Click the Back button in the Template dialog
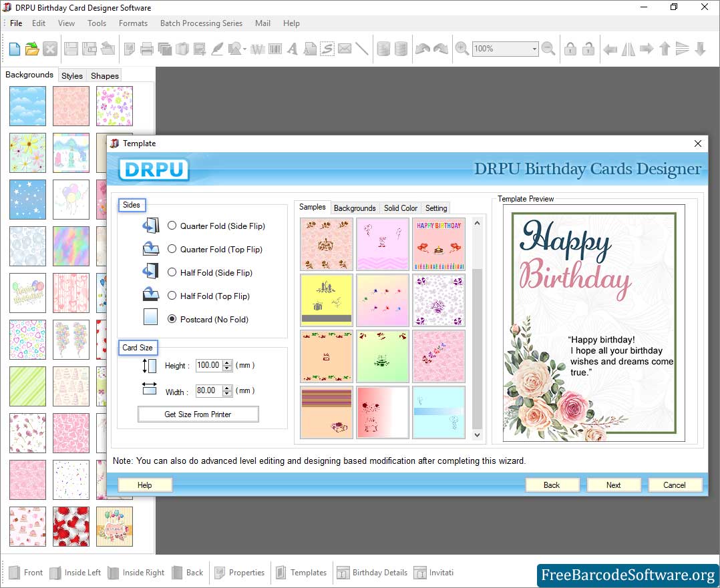The width and height of the screenshot is (720, 588). click(552, 485)
